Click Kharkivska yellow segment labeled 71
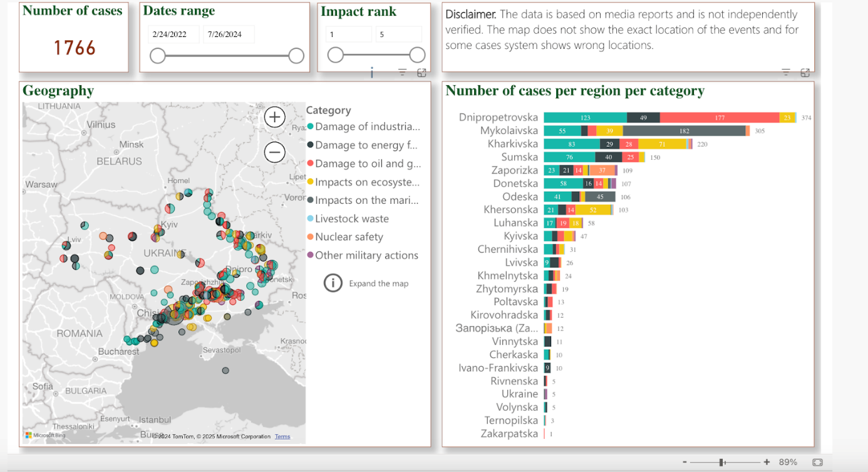Screen dimensions: 868x472 [662, 144]
